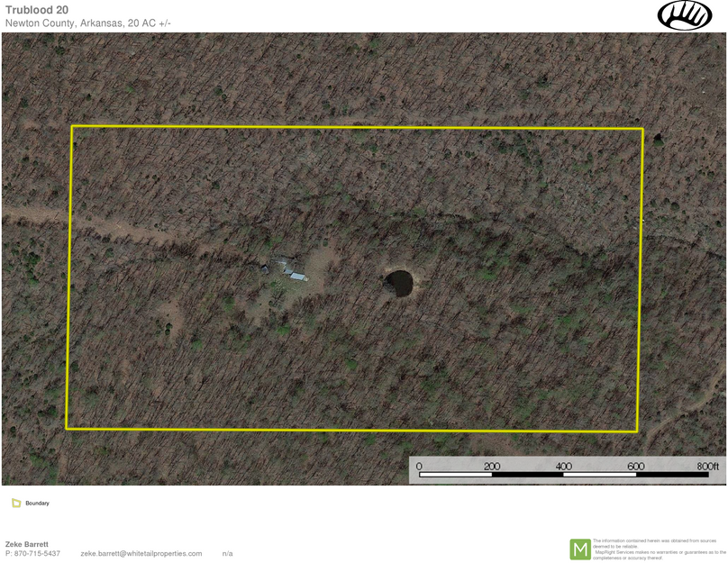Click the 400 mark on scale bar
The width and height of the screenshot is (728, 563).
(x=564, y=466)
